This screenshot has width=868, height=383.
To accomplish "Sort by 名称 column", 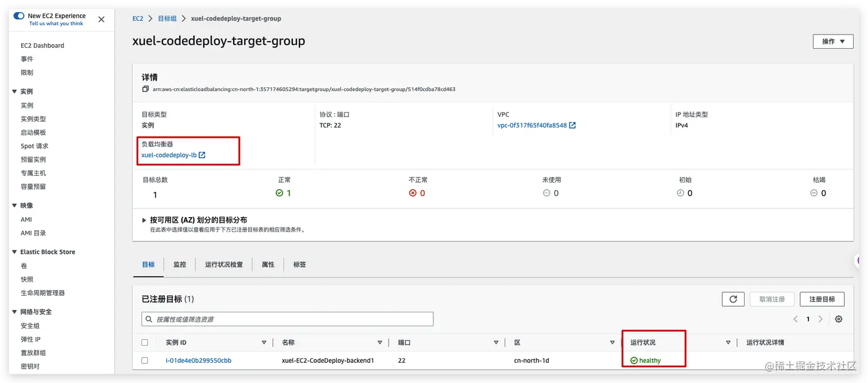I will point(380,343).
